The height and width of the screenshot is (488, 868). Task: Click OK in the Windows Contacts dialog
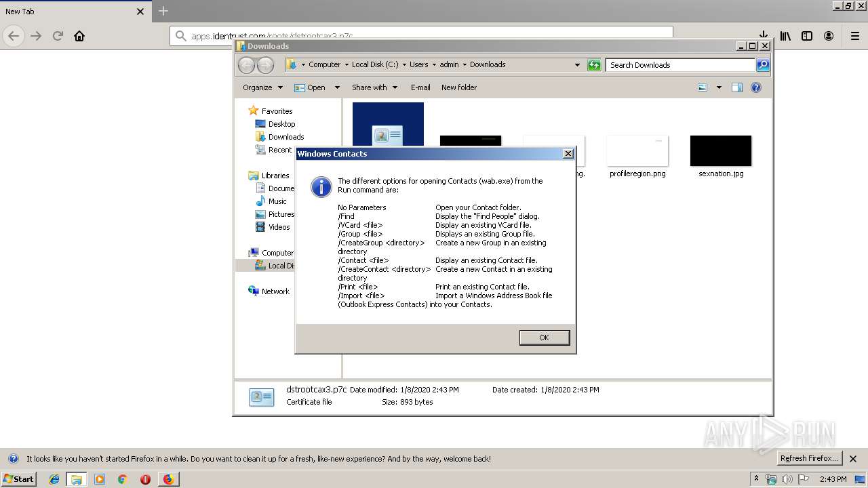544,338
